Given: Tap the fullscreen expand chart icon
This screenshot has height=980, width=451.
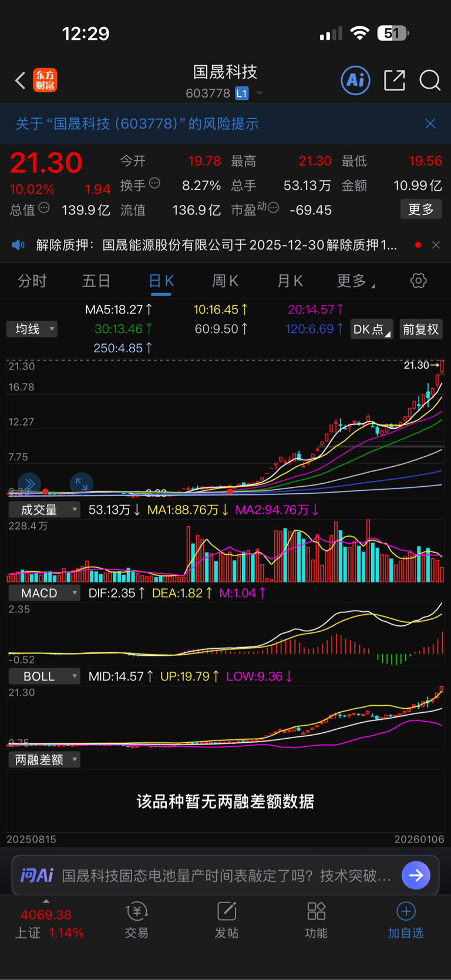Looking at the screenshot, I should pos(81,484).
